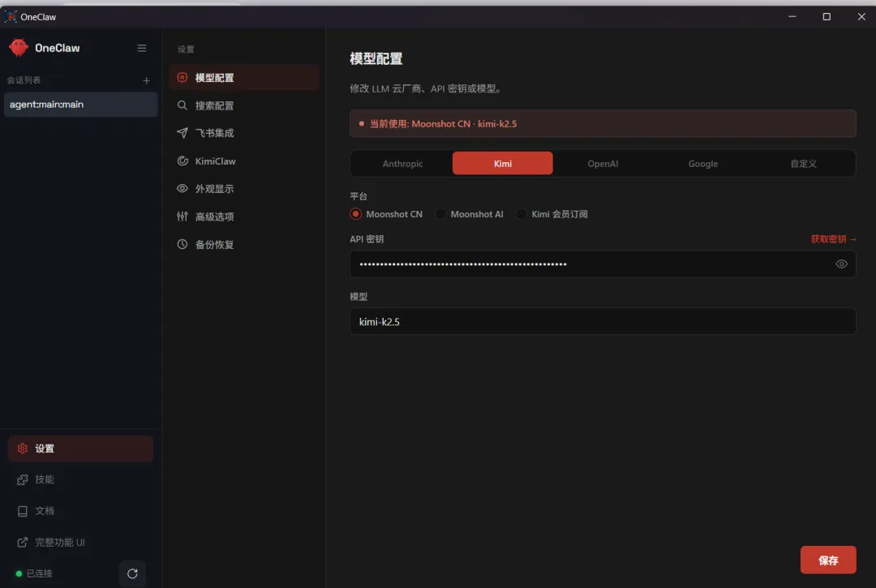Screen dimensions: 876x588
Task: Click the 模型 field showing kimi-k2.5
Action: pos(602,322)
